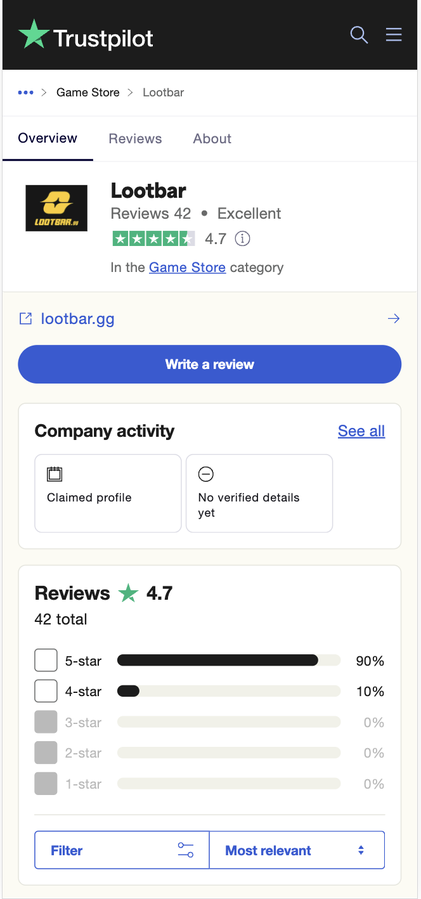421x899 pixels.
Task: Click the Filter button
Action: 122,850
